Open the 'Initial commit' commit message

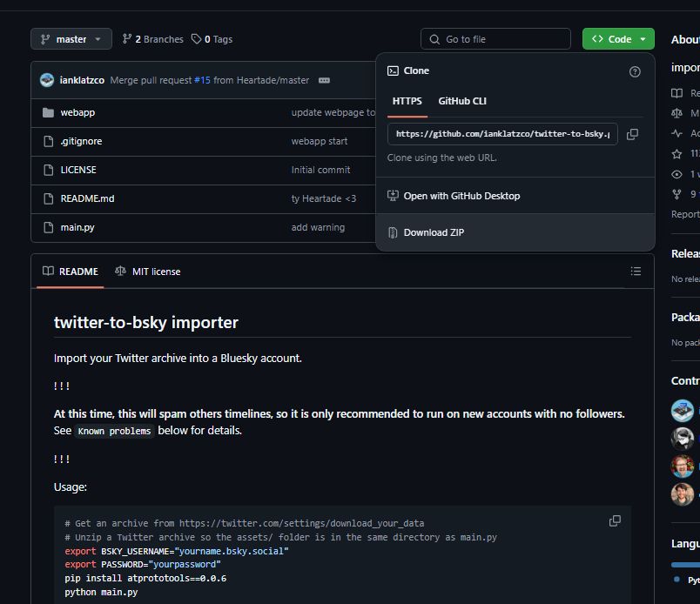(320, 170)
